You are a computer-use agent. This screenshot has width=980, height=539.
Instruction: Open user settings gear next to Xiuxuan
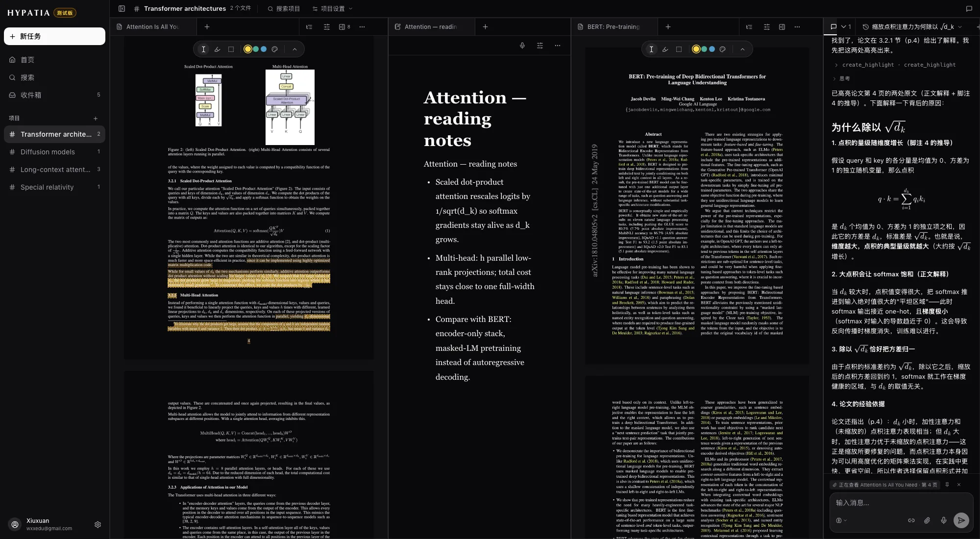pyautogui.click(x=98, y=524)
